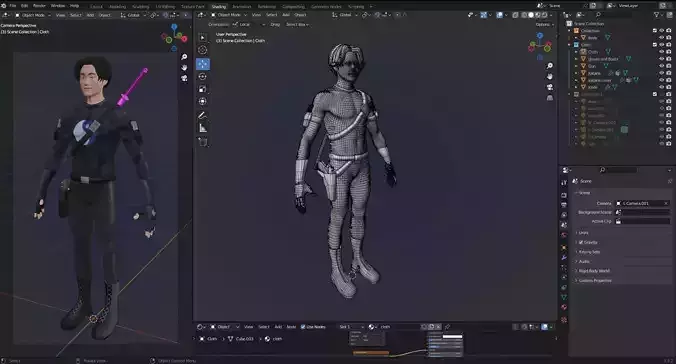This screenshot has width=676, height=364.
Task: Select the Cursor tool in main viewport toolbar
Action: pyautogui.click(x=203, y=50)
